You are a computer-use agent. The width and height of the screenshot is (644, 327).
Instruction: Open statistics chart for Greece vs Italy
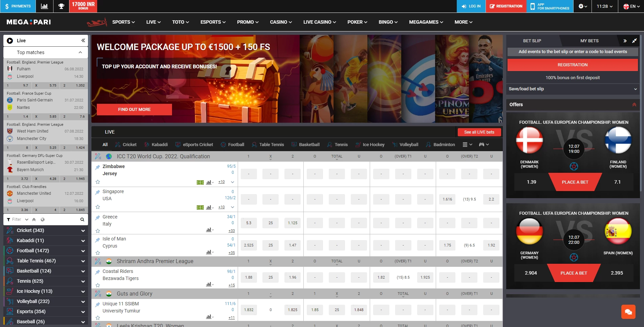tap(210, 230)
